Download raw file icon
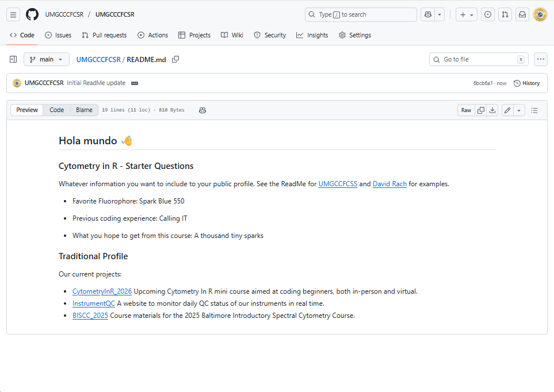Screen dimensions: 554x392 [492, 110]
